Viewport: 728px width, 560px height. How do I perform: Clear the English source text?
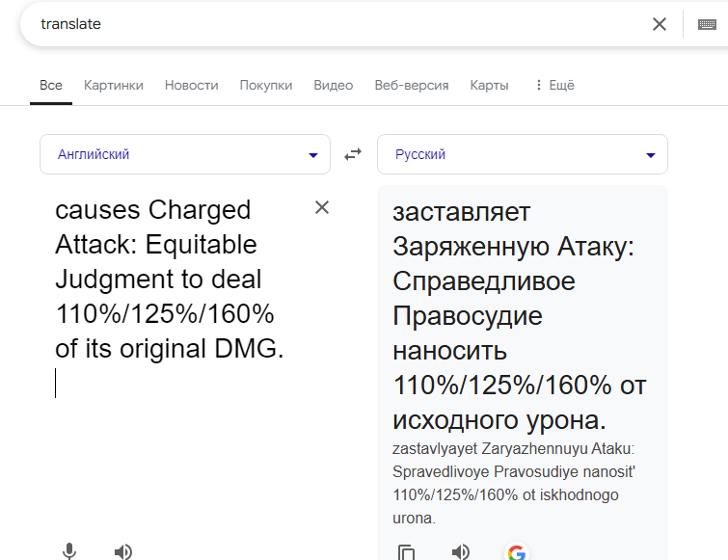click(322, 207)
